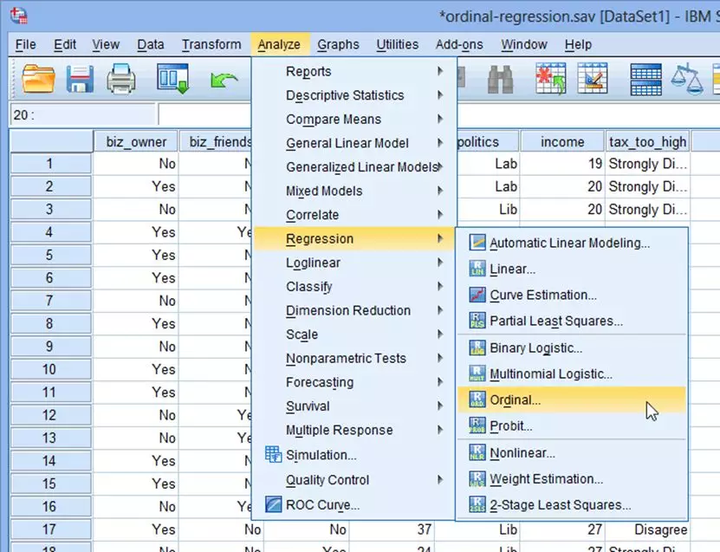Click the SPSS application icon in title bar
Viewport: 720px width, 552px height.
pos(19,15)
